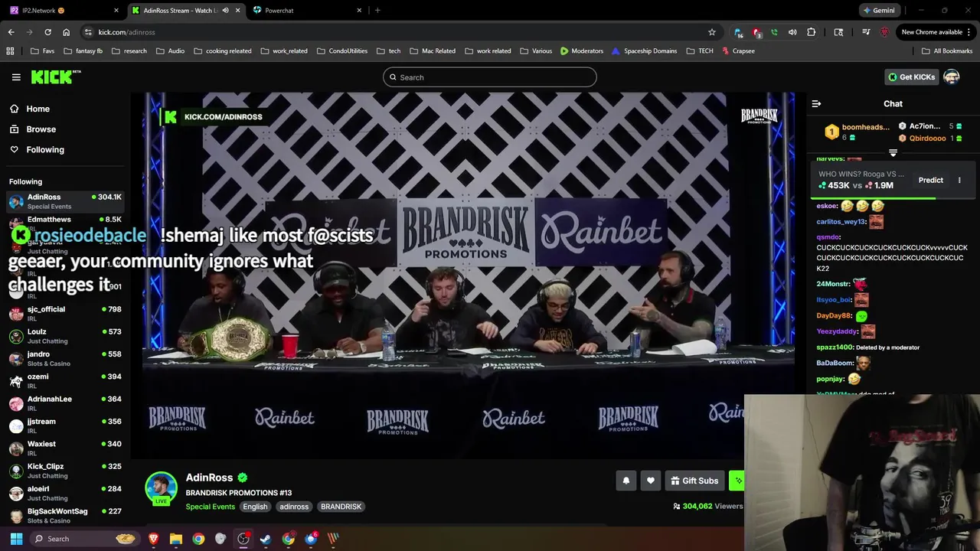Viewport: 980px width, 551px height.
Task: Open Windows Start menu
Action: click(x=16, y=539)
